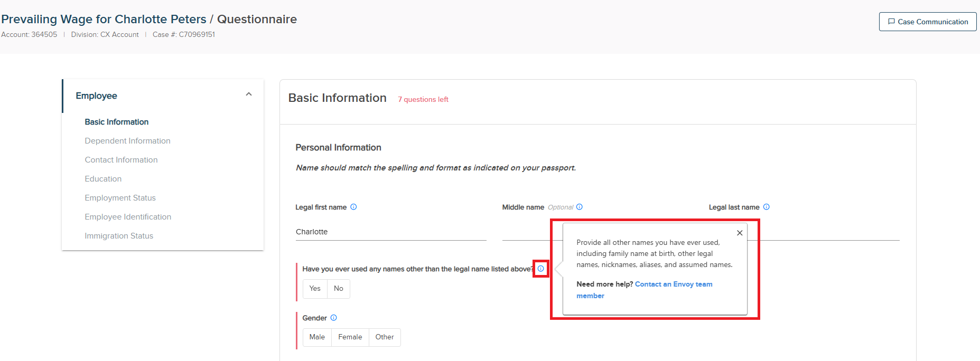980x361 pixels.
Task: Click the Legal first name input field
Action: point(390,232)
